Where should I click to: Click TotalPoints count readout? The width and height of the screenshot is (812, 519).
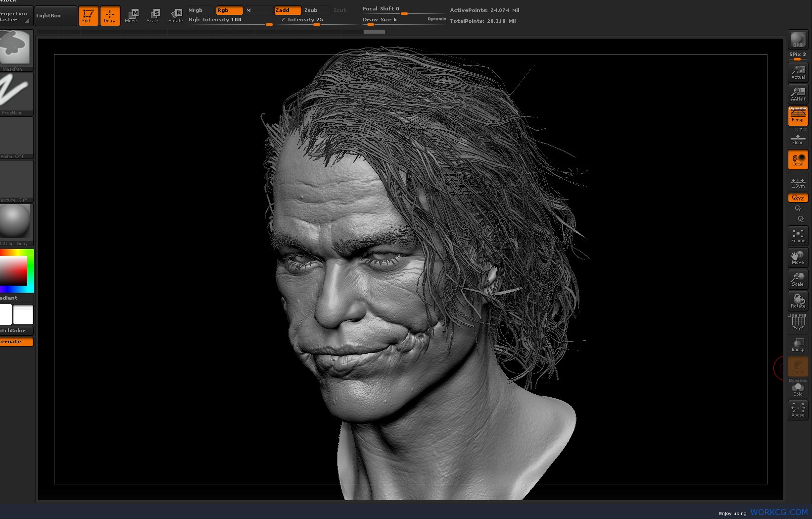(483, 21)
